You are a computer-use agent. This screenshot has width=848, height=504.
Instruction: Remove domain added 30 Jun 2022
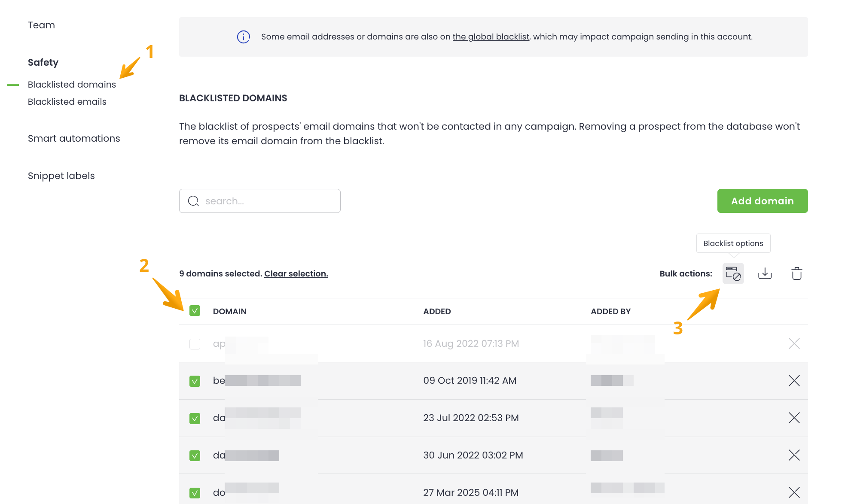pyautogui.click(x=794, y=455)
